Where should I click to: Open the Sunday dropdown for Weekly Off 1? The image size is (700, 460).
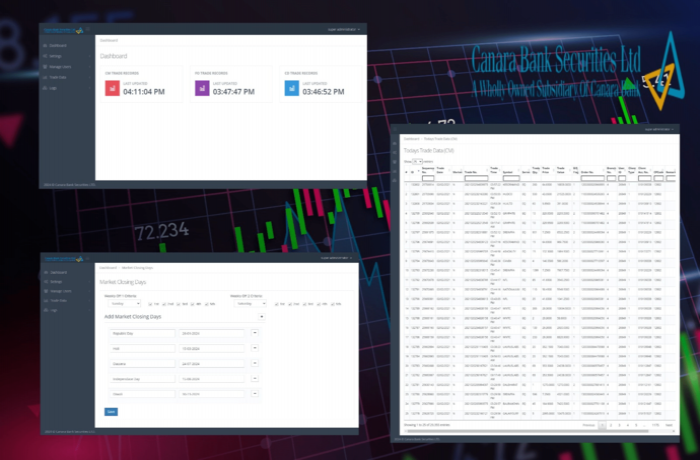click(x=125, y=303)
